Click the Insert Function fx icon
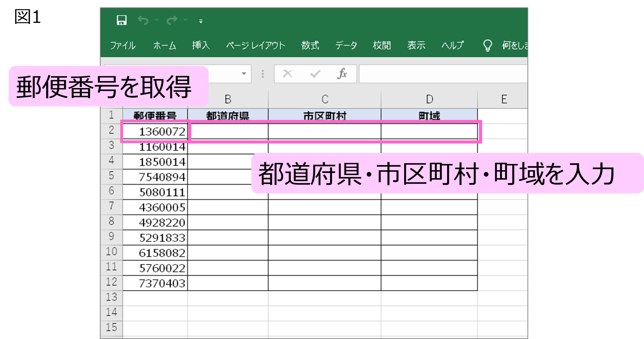This screenshot has width=644, height=339. point(342,73)
